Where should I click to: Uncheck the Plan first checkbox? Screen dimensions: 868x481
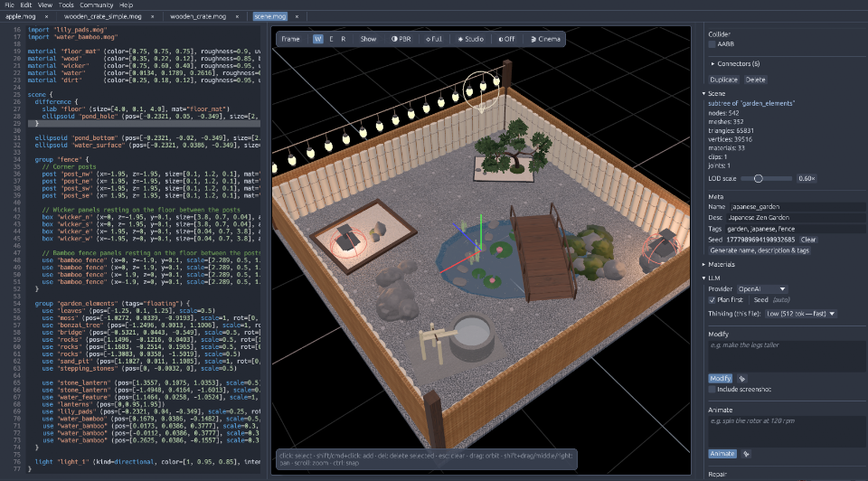[x=712, y=300]
